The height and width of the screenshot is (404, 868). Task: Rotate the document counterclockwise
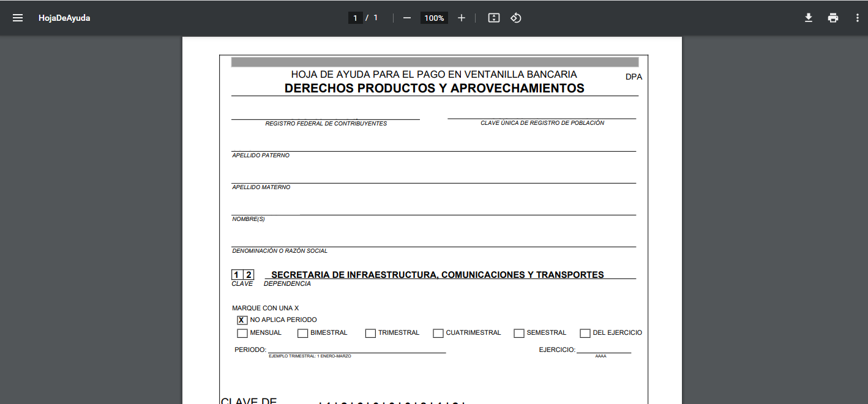coord(516,18)
